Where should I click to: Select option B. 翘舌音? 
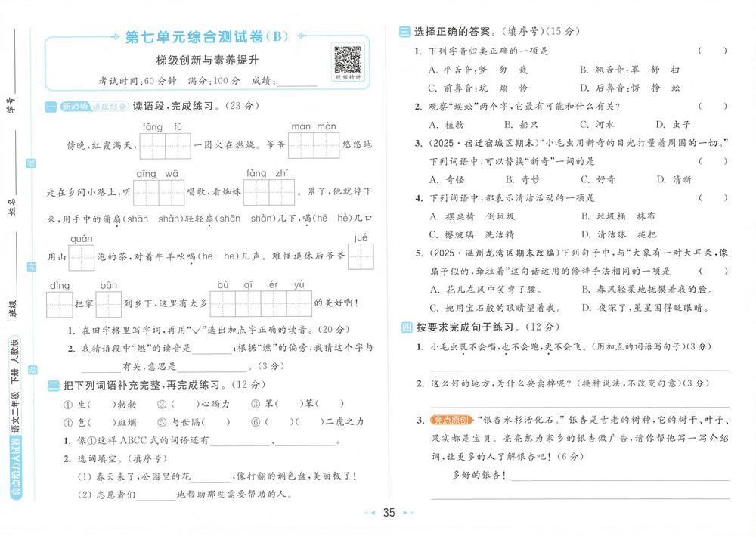630,70
